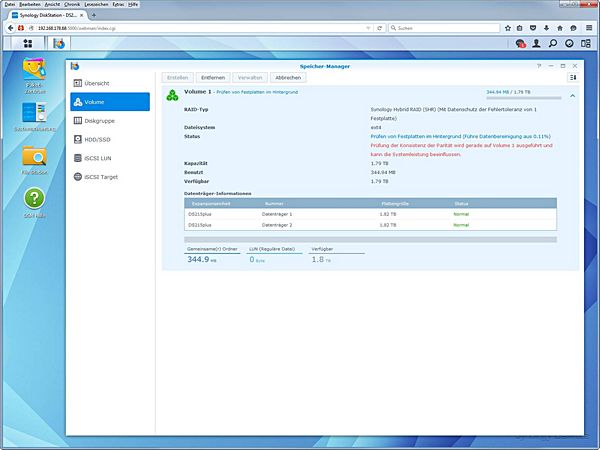Click the Entfernen button
This screenshot has height=450, width=600.
click(x=213, y=77)
